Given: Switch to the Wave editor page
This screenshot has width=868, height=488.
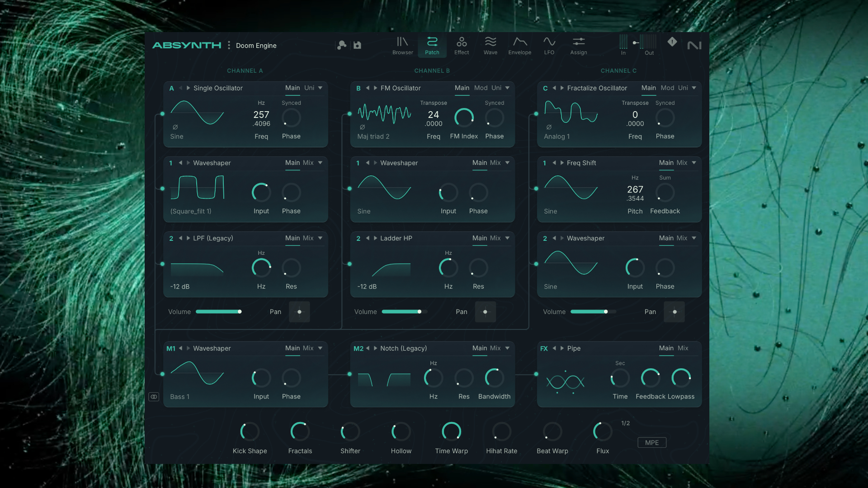Looking at the screenshot, I should click(490, 46).
